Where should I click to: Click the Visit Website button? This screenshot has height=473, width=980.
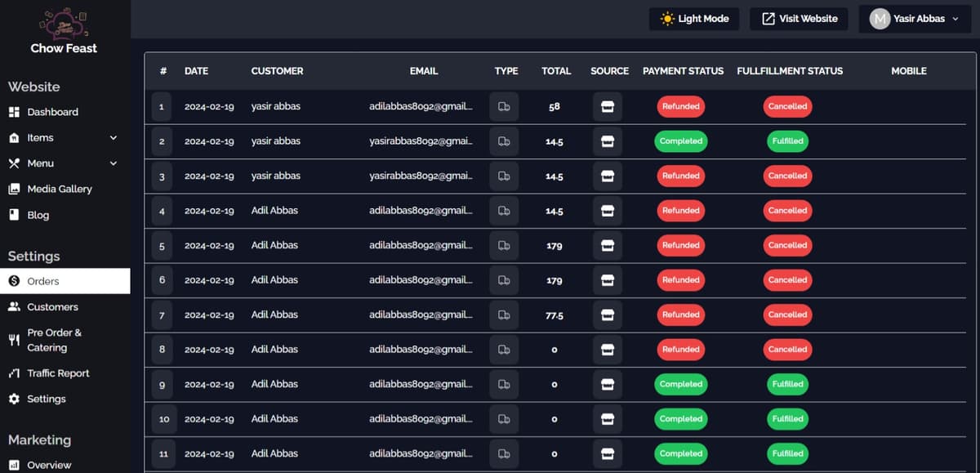tap(798, 18)
